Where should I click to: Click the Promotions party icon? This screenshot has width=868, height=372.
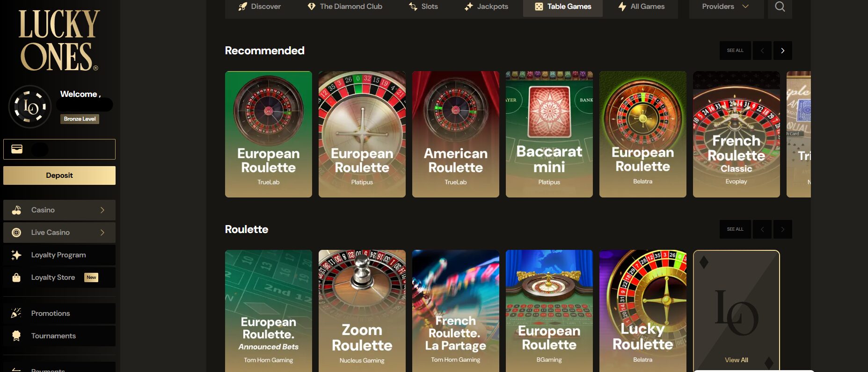(16, 314)
